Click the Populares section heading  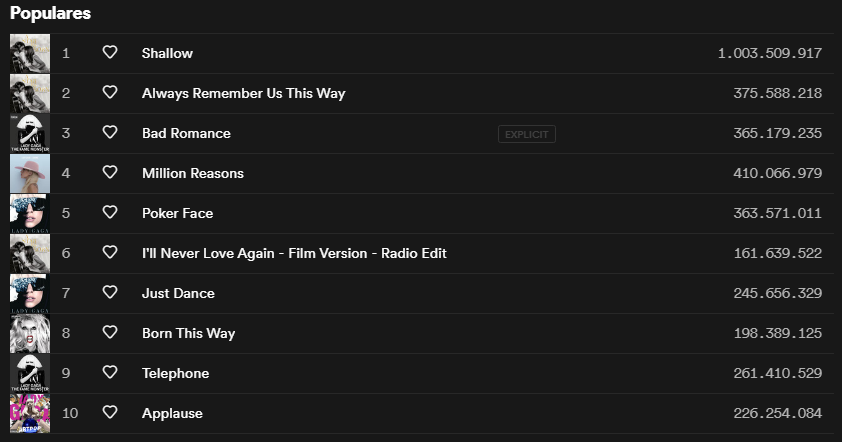(50, 13)
